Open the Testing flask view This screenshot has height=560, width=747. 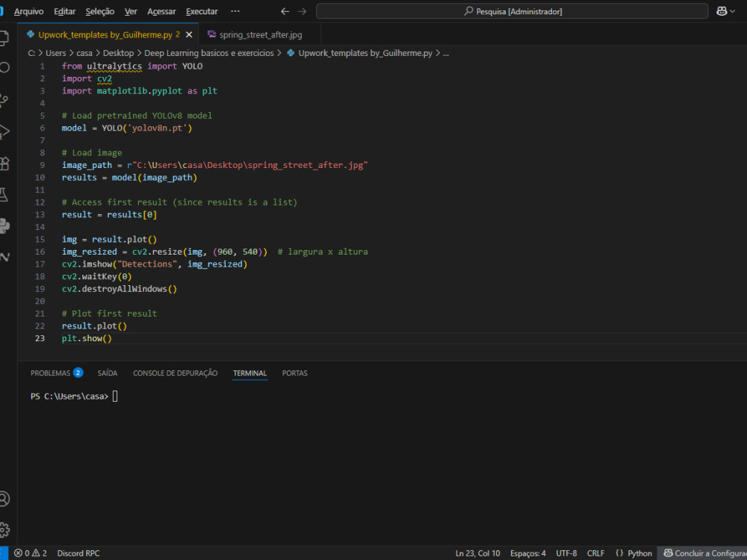[x=4, y=194]
